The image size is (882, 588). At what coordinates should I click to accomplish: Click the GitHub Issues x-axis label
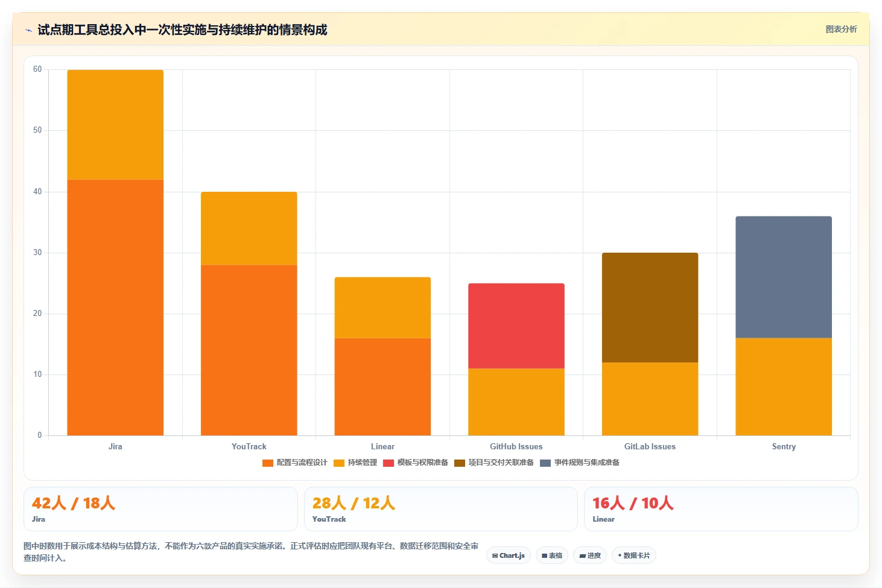[x=516, y=447]
